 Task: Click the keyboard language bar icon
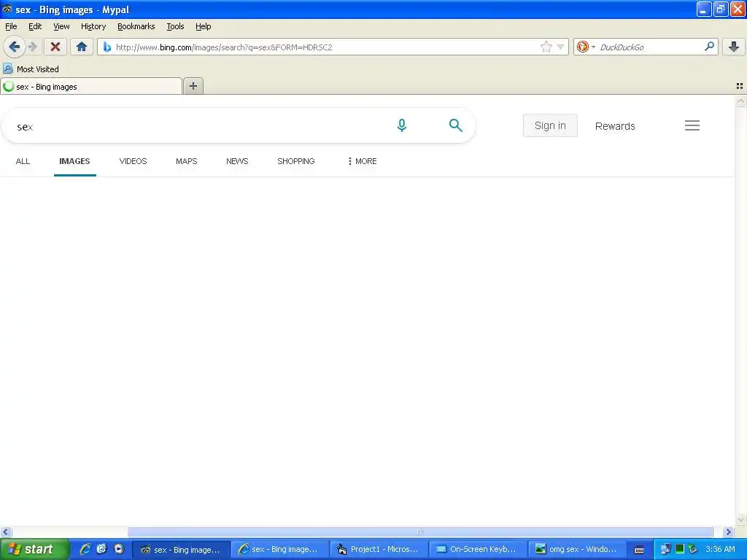click(639, 550)
